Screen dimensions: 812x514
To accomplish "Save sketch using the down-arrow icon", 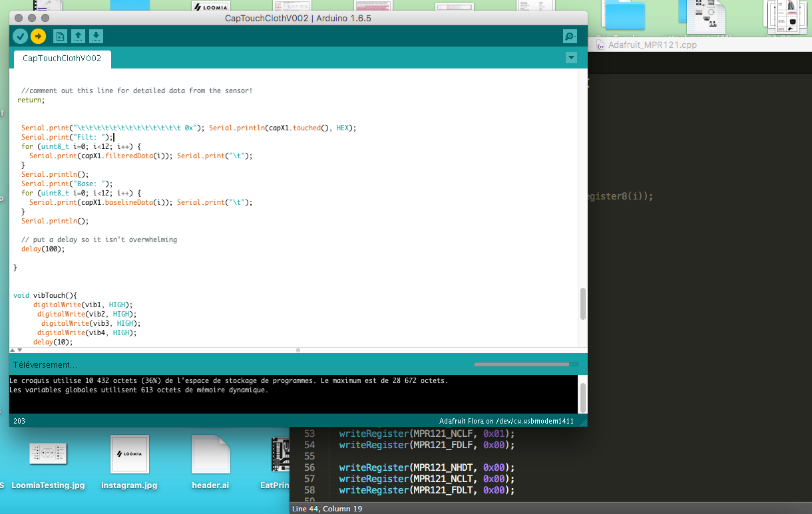I will tap(96, 36).
